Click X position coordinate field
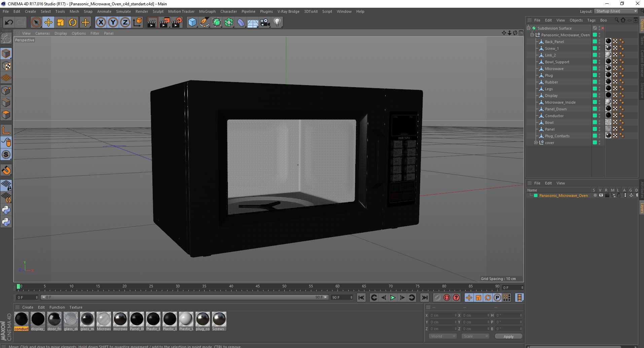644x348 pixels. [442, 315]
